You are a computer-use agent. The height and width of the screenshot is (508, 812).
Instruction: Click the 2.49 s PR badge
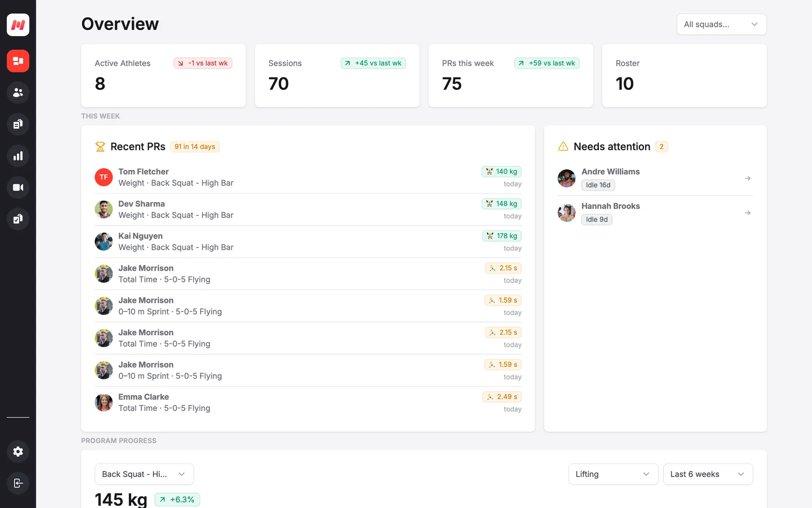[502, 397]
